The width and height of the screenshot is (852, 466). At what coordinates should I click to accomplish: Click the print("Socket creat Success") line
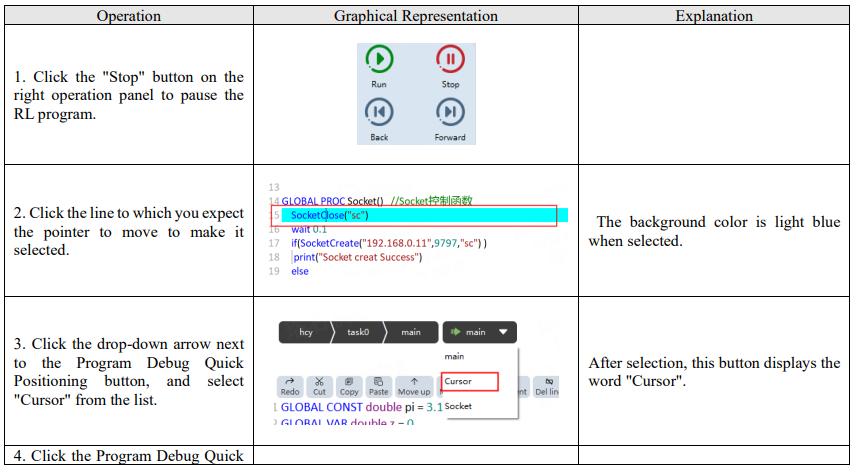(358, 257)
